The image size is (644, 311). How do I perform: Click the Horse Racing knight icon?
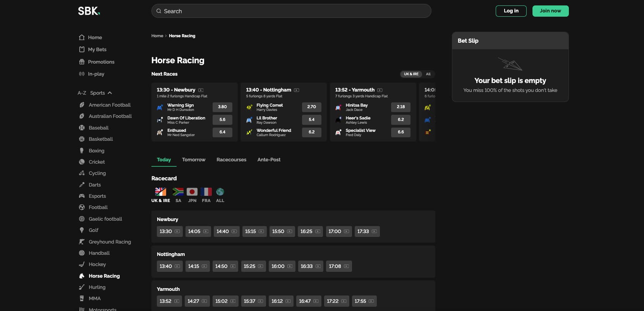(x=82, y=276)
